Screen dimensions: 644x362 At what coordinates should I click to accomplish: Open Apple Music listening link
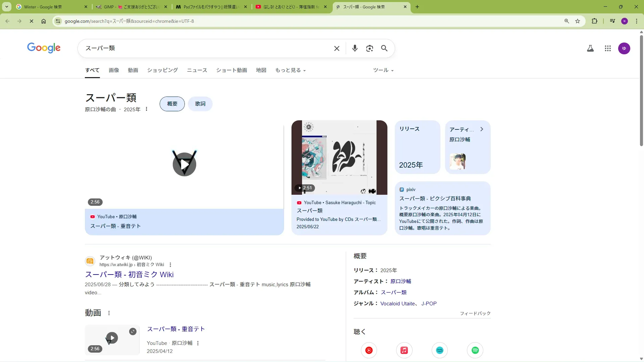pos(404,350)
